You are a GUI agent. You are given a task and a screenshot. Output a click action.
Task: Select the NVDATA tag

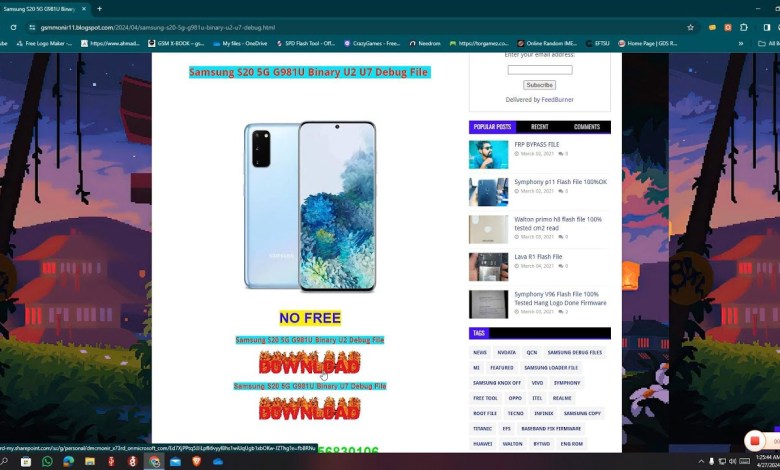pos(506,353)
